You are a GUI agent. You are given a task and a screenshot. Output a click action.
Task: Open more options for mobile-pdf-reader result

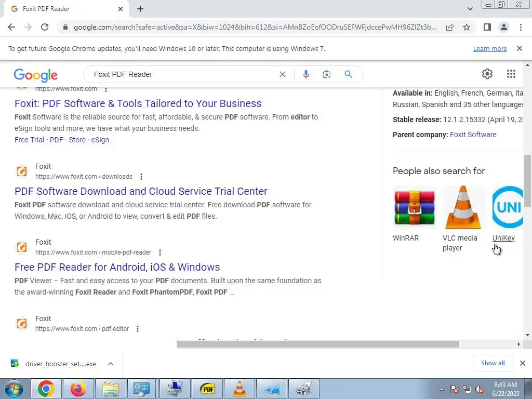pos(160,252)
